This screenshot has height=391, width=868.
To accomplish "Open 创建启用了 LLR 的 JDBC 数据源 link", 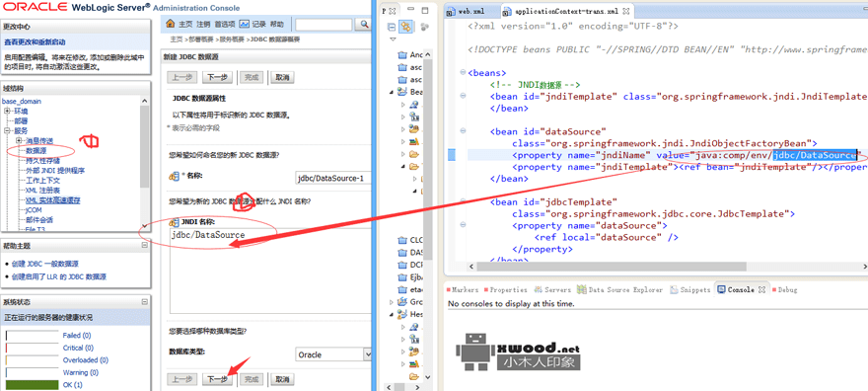I will 58,276.
